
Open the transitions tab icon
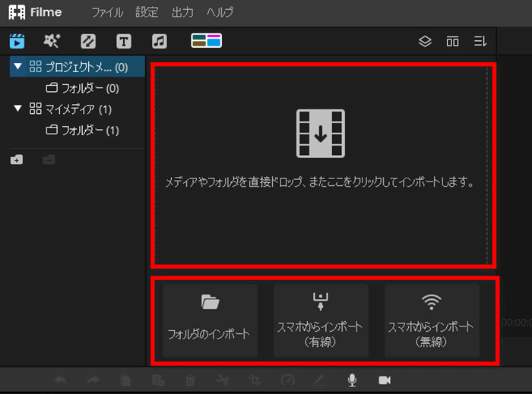click(x=88, y=41)
